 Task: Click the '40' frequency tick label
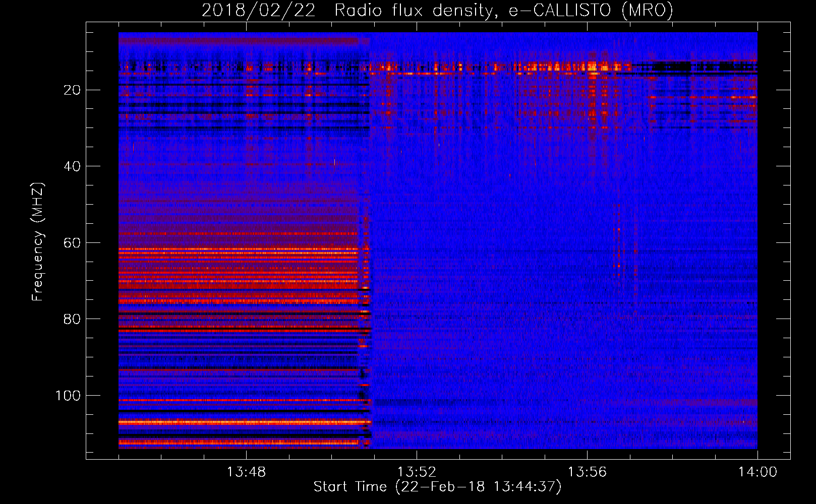72,166
